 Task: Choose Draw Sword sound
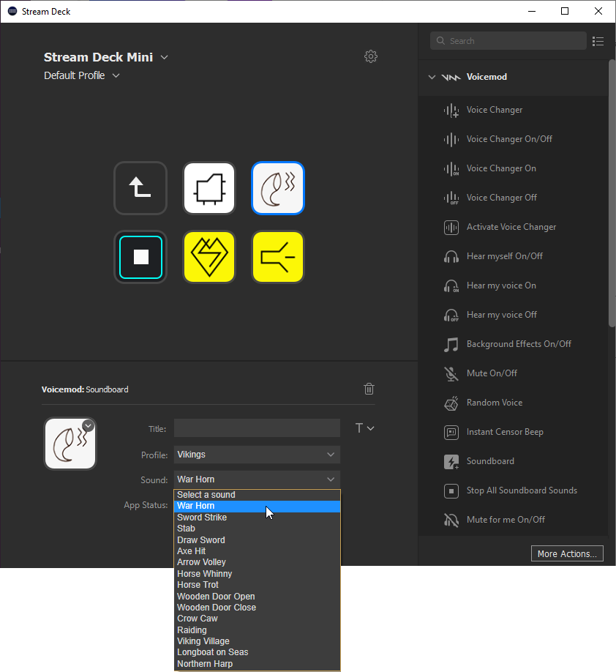point(257,540)
